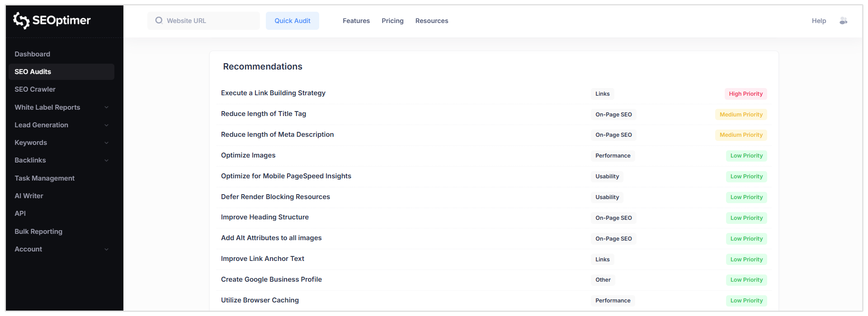Image resolution: width=868 pixels, height=316 pixels.
Task: Click Other tag for Google Business Profile
Action: (603, 280)
